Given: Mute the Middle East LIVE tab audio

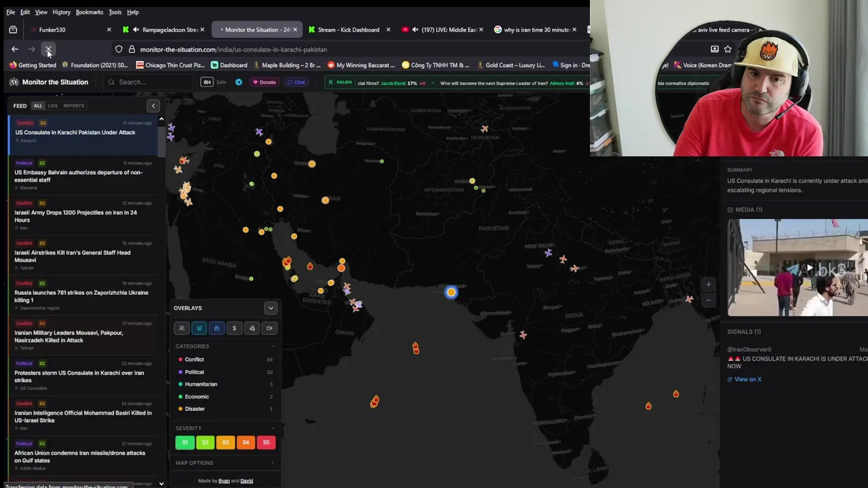Looking at the screenshot, I should (415, 30).
